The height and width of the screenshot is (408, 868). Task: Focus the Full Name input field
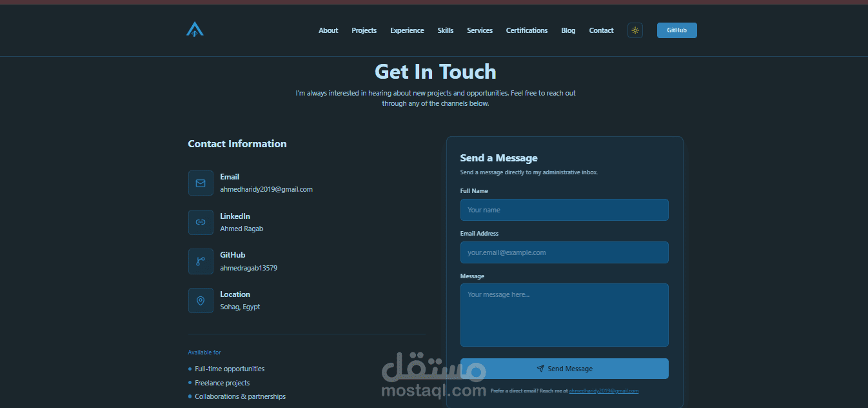tap(564, 210)
